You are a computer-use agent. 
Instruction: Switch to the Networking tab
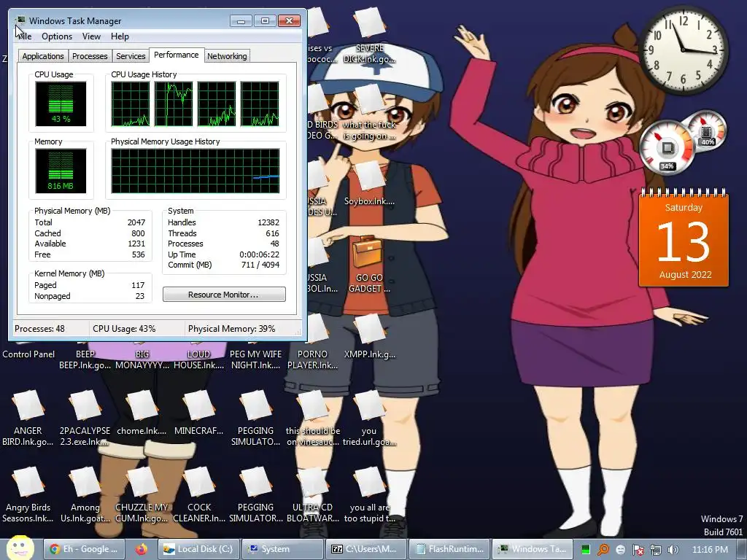[227, 56]
